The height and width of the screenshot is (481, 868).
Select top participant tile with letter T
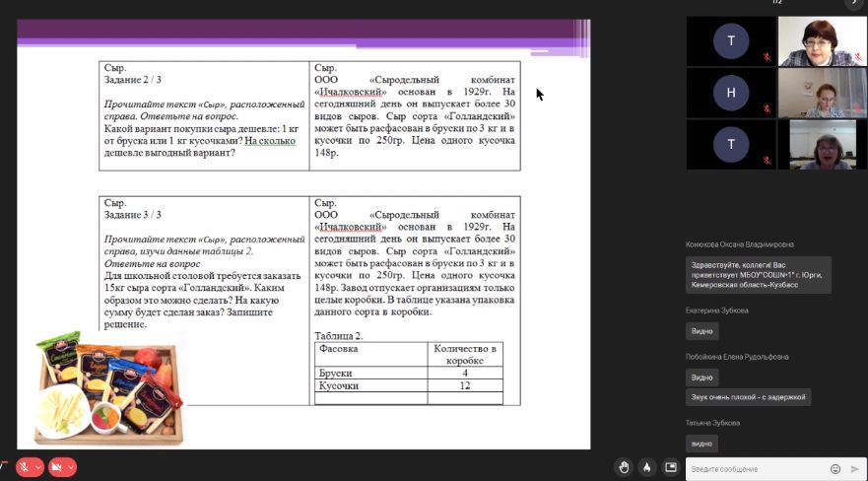731,41
